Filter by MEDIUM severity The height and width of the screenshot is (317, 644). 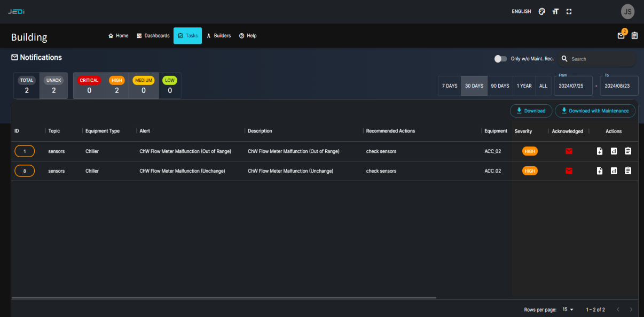[x=144, y=86]
